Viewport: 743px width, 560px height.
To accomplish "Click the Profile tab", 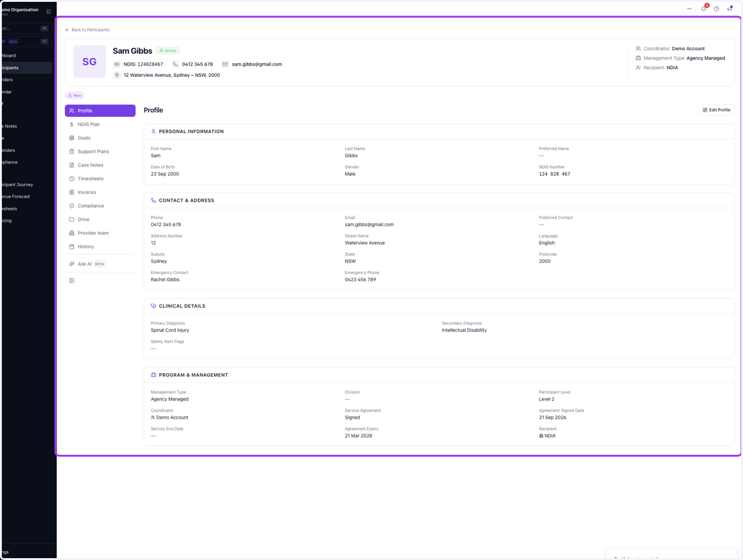I will point(100,111).
